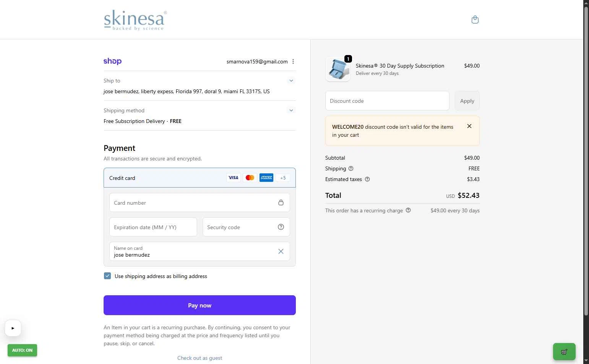Screen dimensions: 589x364
Task: Dismiss the WELCOME20 discount error message
Action: click(469, 126)
